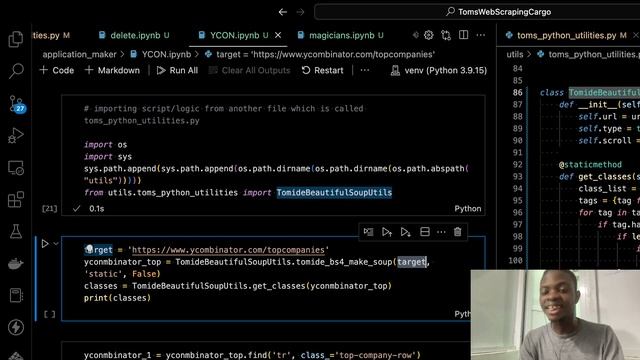Open changes compare icon in editor toolbar
Viewport: 640px width, 360px height.
coord(446,36)
